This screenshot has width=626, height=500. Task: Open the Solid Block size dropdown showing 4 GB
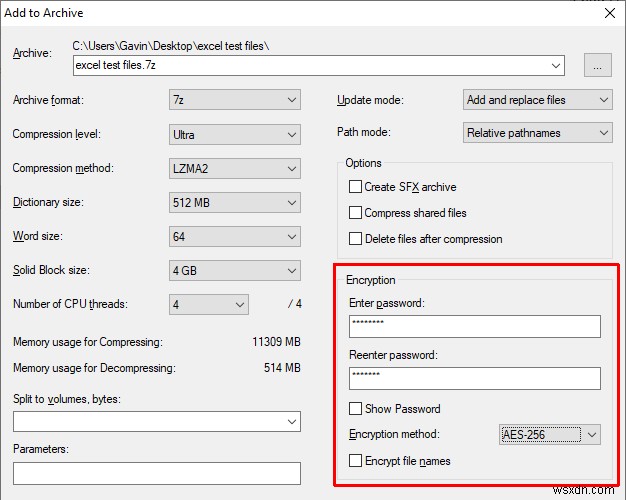coord(235,270)
